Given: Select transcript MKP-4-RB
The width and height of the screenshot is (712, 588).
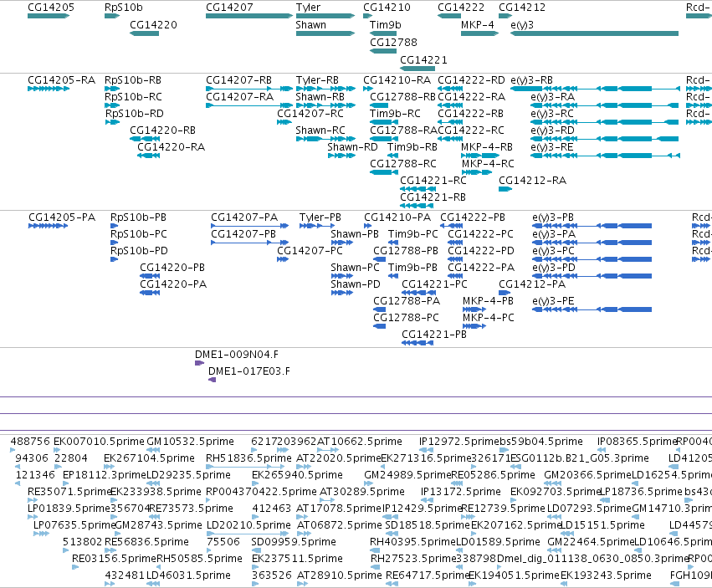Looking at the screenshot, I should pos(487,147).
